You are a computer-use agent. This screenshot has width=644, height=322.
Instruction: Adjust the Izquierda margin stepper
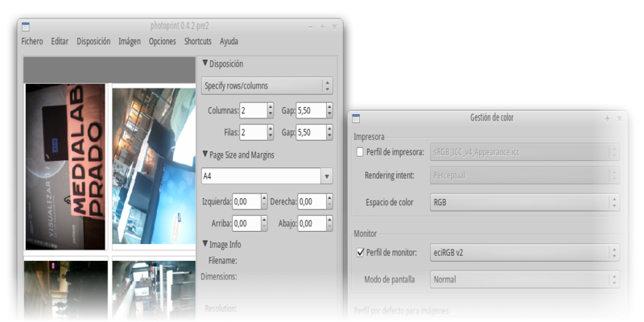coord(264,202)
